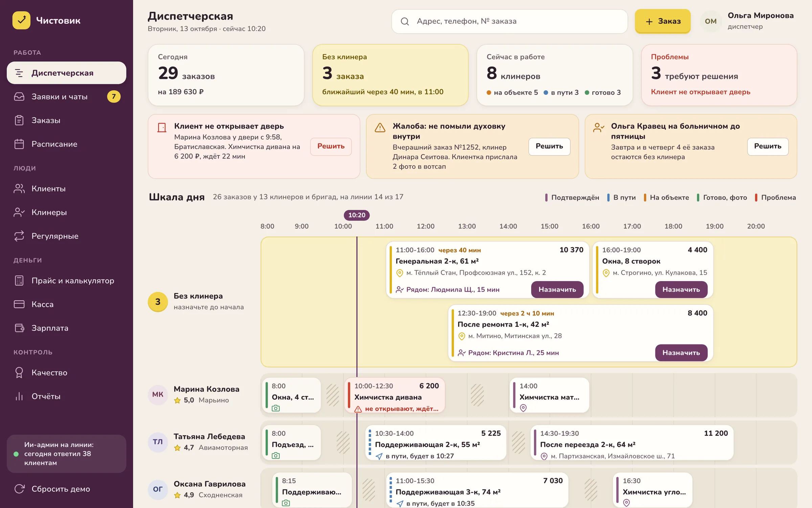The image size is (812, 508).
Task: Click the navigation arrow next to 'в пути, будет в 10:27'
Action: [379, 456]
